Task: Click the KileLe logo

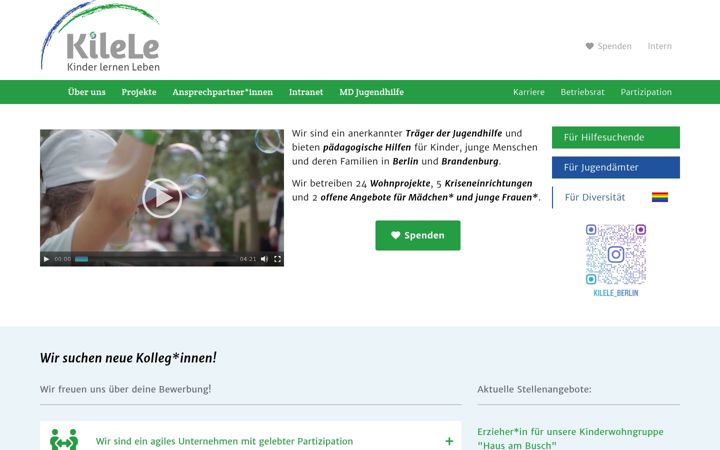Action: (x=100, y=37)
